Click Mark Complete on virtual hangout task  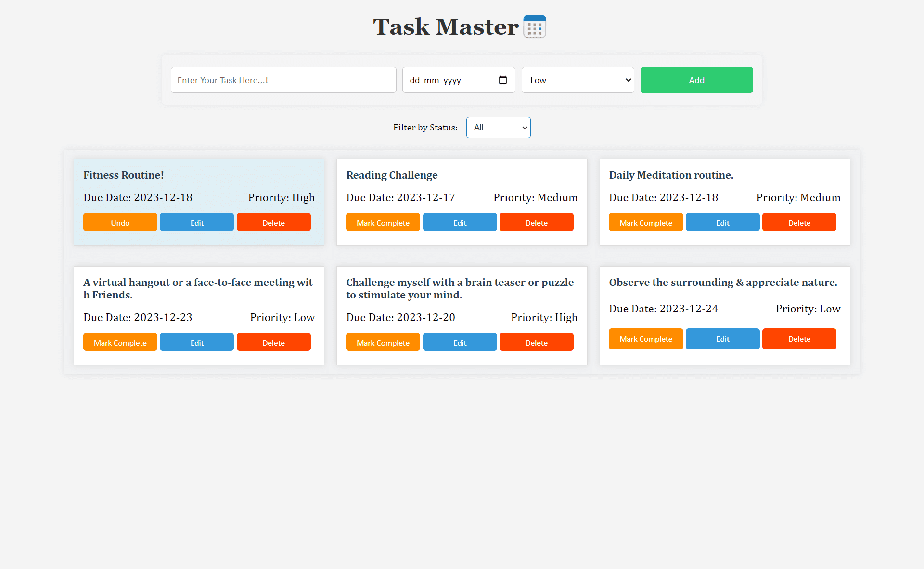pyautogui.click(x=120, y=342)
